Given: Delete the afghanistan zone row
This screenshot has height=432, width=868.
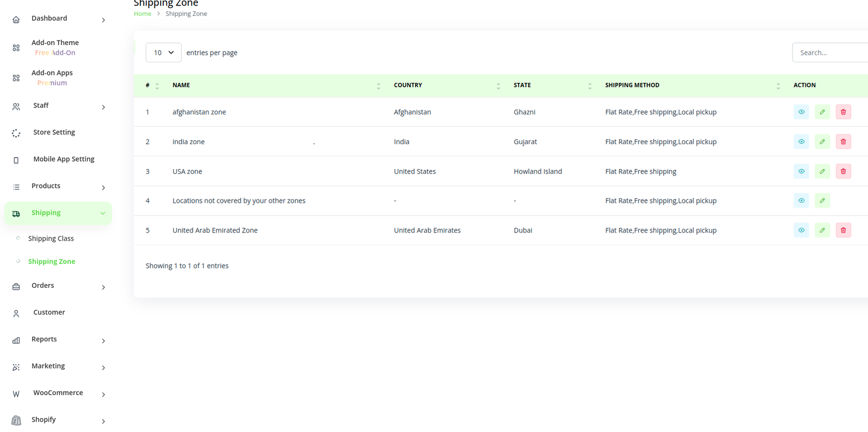Looking at the screenshot, I should 843,112.
